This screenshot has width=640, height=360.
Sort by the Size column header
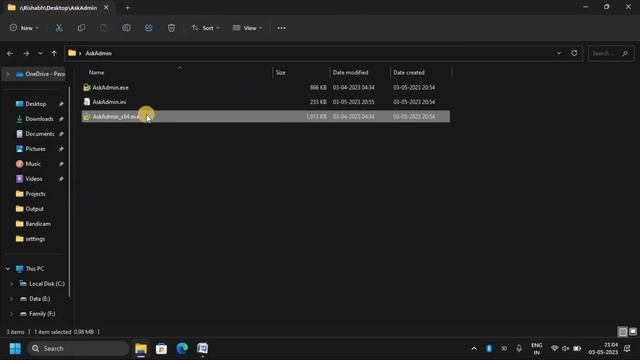click(280, 72)
